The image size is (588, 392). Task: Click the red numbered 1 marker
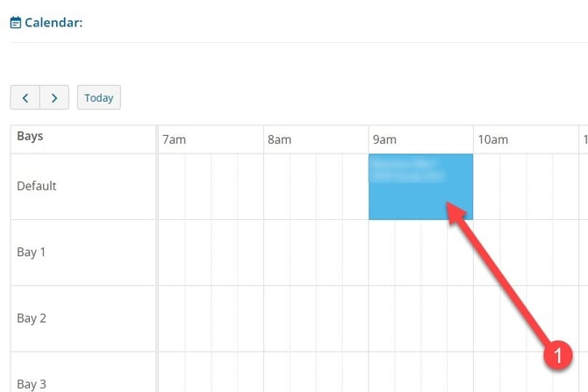coord(557,354)
